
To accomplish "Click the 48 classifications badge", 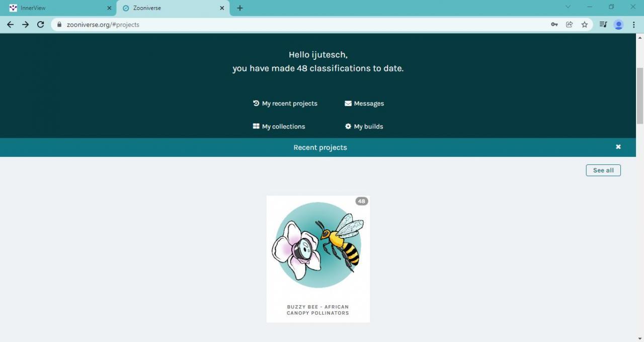I will (362, 201).
